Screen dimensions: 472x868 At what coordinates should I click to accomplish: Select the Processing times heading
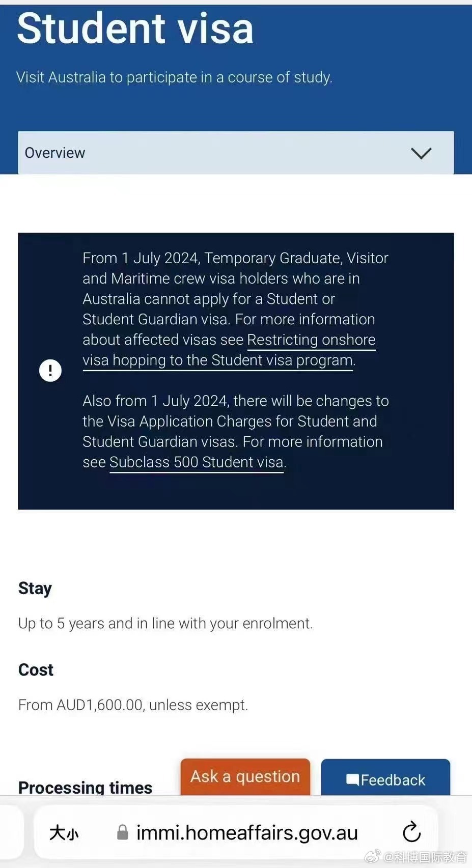[x=85, y=788]
